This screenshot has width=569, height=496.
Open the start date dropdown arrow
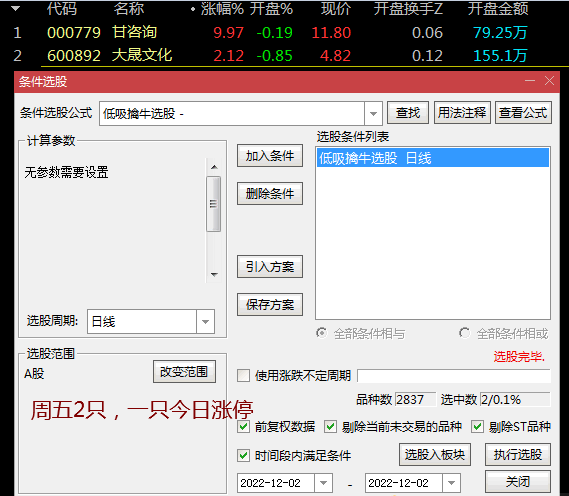tap(323, 483)
